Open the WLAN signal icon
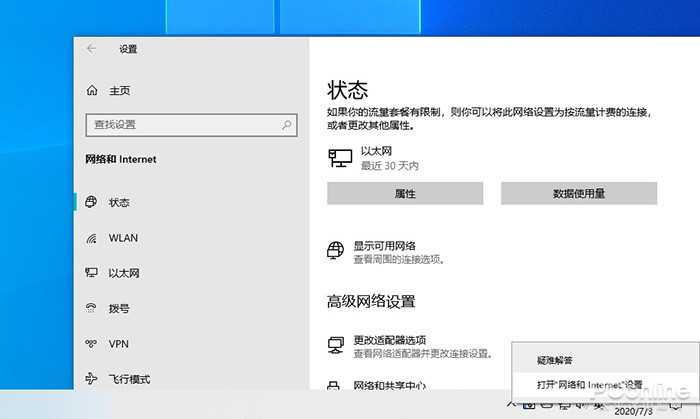700x419 pixels. [91, 238]
